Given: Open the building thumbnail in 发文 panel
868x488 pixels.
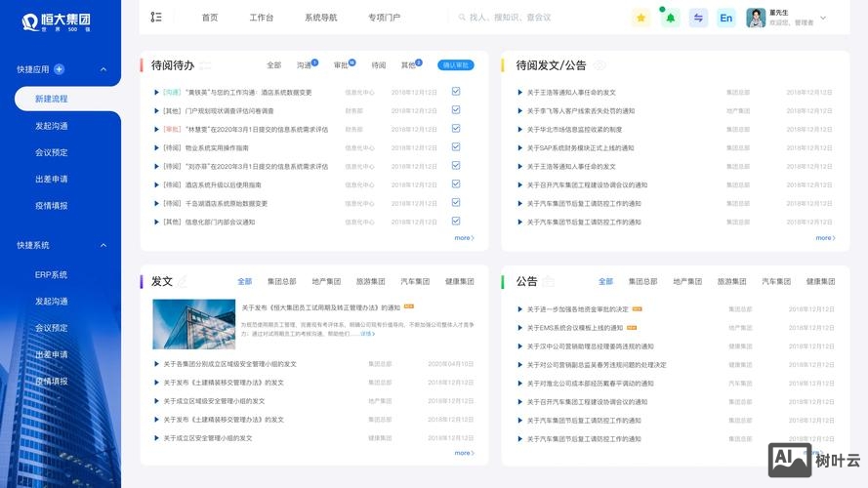Looking at the screenshot, I should (x=193, y=323).
